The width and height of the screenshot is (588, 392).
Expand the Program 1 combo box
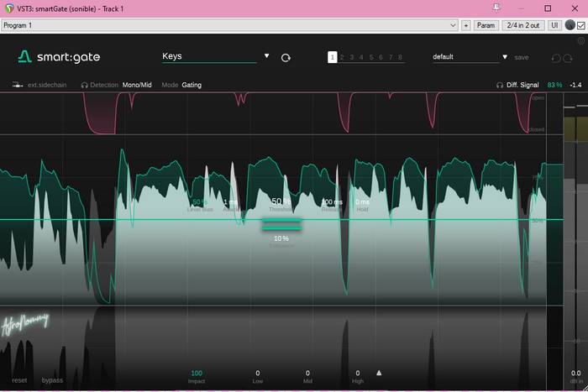point(453,26)
